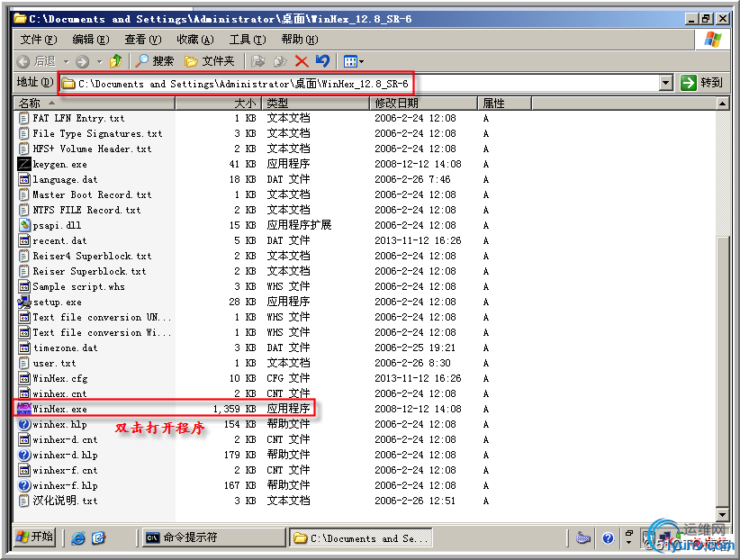Open the Back history dropdown arrow
Screen dimensions: 740x560
[x=66, y=61]
